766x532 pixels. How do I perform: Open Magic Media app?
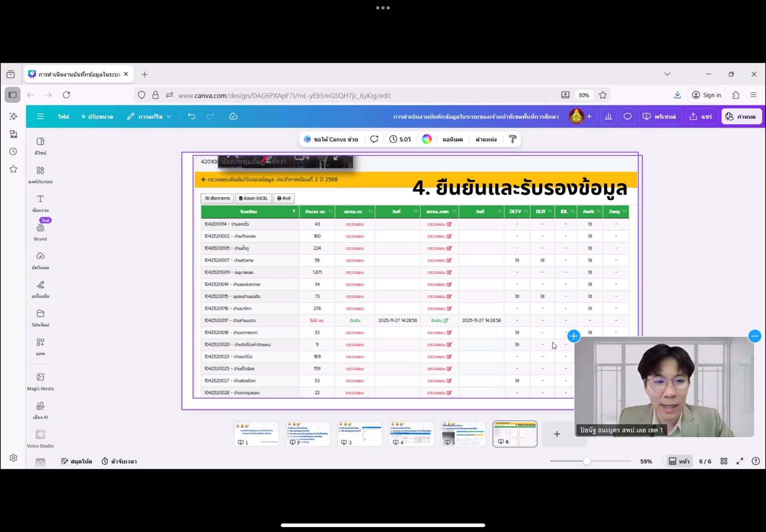coord(40,380)
